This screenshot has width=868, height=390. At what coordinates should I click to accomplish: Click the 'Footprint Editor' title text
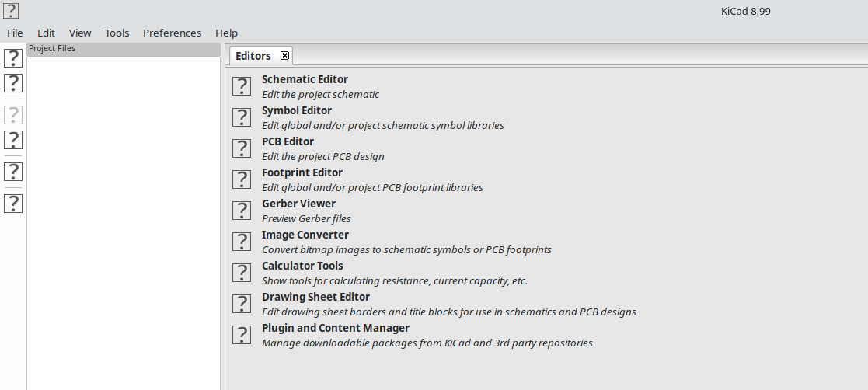tap(302, 172)
